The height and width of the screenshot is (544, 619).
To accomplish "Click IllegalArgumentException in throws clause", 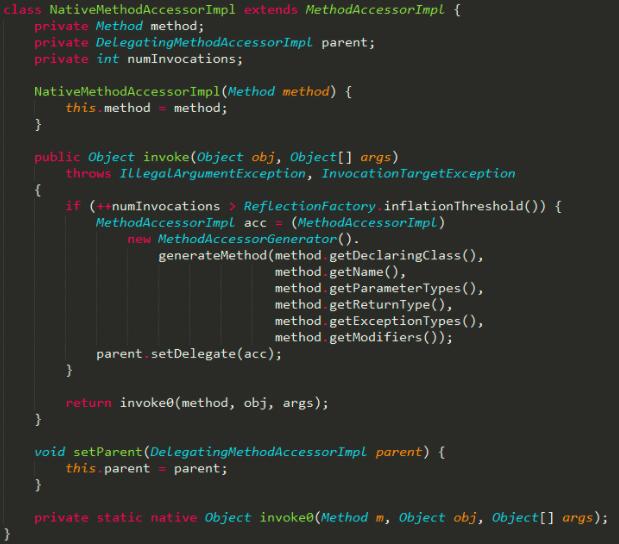I will coord(212,174).
